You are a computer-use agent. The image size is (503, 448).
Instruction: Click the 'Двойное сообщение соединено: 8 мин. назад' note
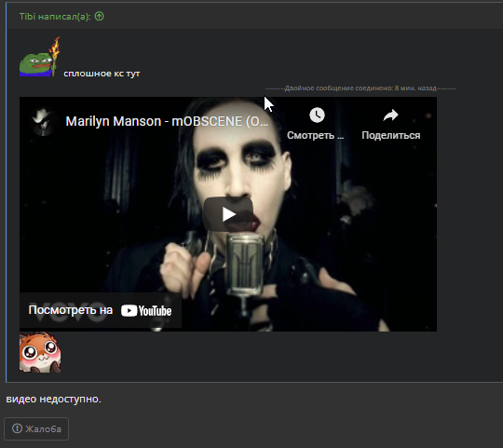coord(360,88)
